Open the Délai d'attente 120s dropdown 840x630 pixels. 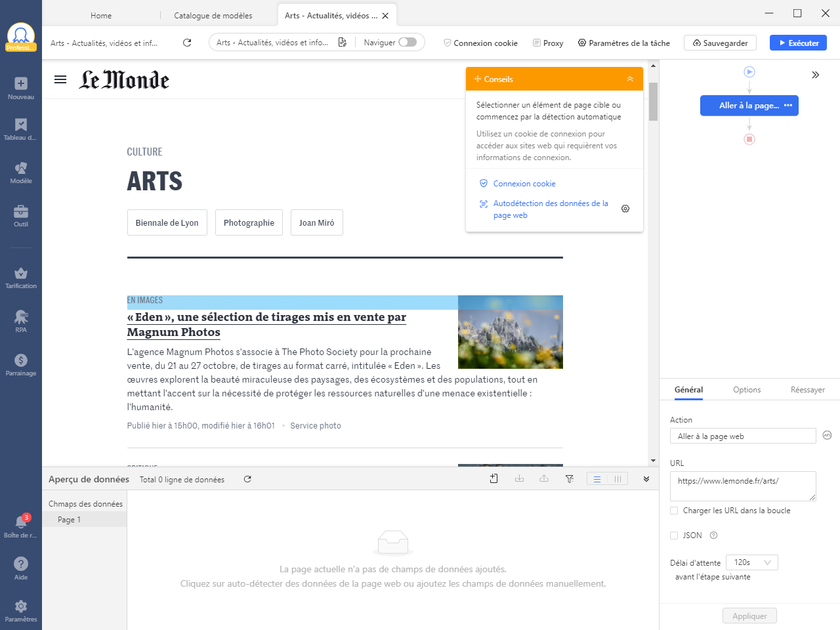[x=752, y=562]
